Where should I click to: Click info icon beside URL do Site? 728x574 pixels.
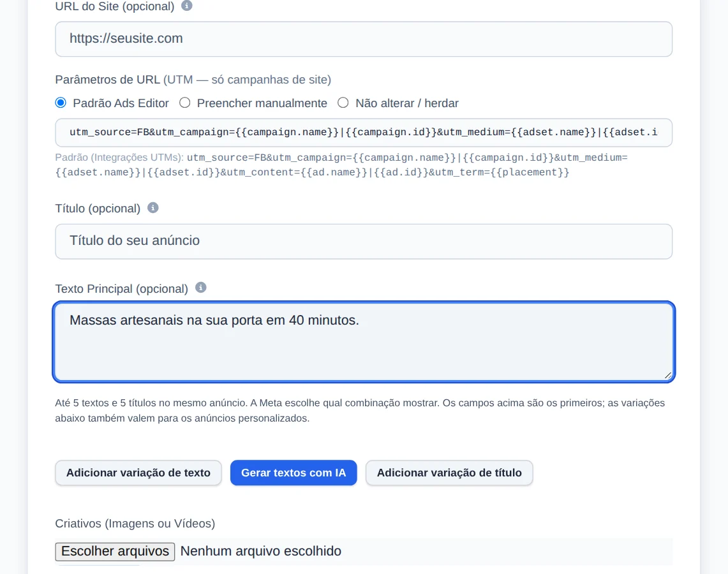[x=187, y=6]
